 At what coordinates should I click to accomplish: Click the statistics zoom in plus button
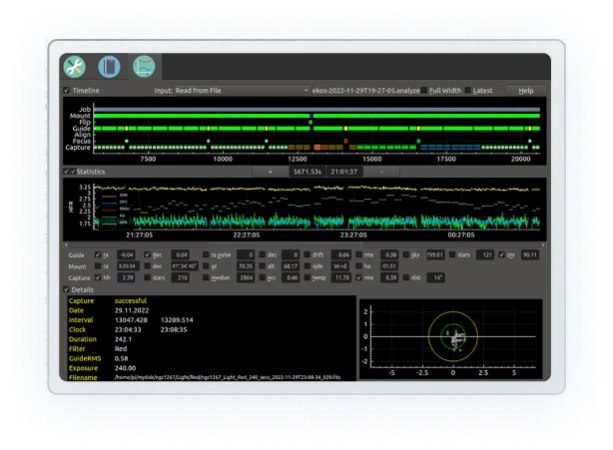click(x=270, y=172)
